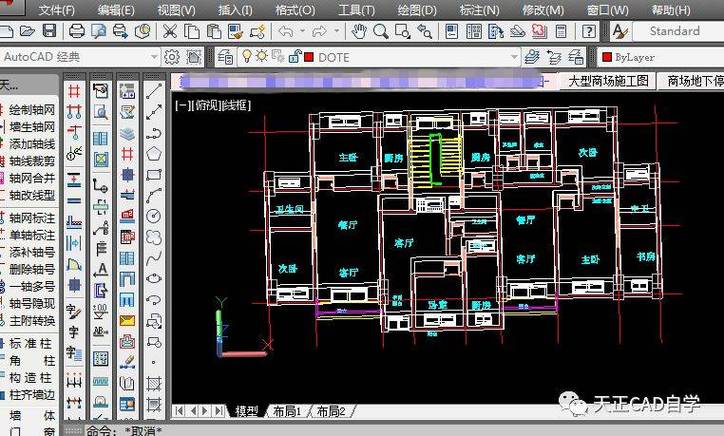Click the 绘制轴网 command
This screenshot has height=436, width=724.
tap(32, 107)
